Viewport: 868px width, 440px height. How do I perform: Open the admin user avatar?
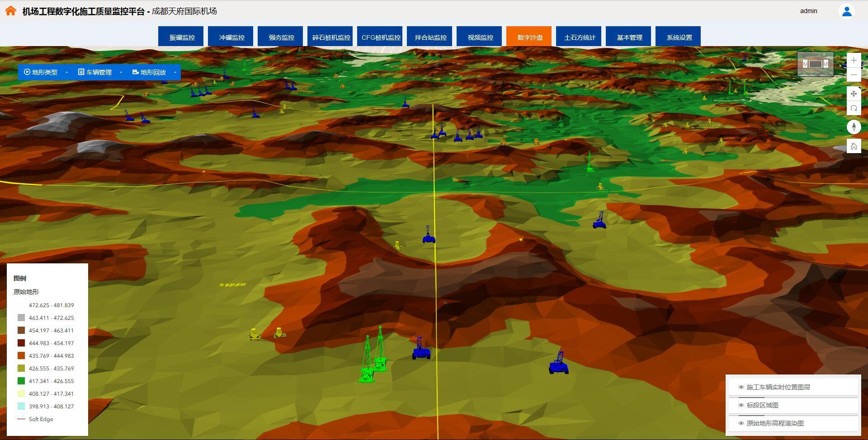[x=846, y=11]
